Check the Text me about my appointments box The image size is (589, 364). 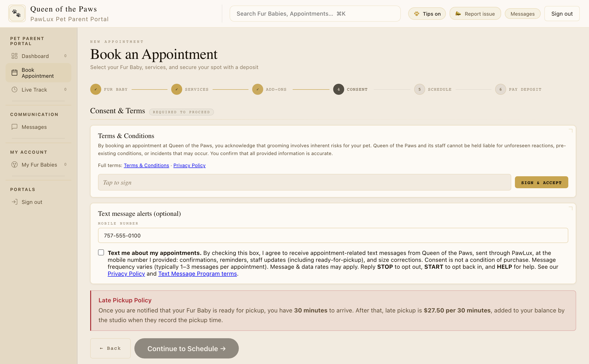(101, 252)
